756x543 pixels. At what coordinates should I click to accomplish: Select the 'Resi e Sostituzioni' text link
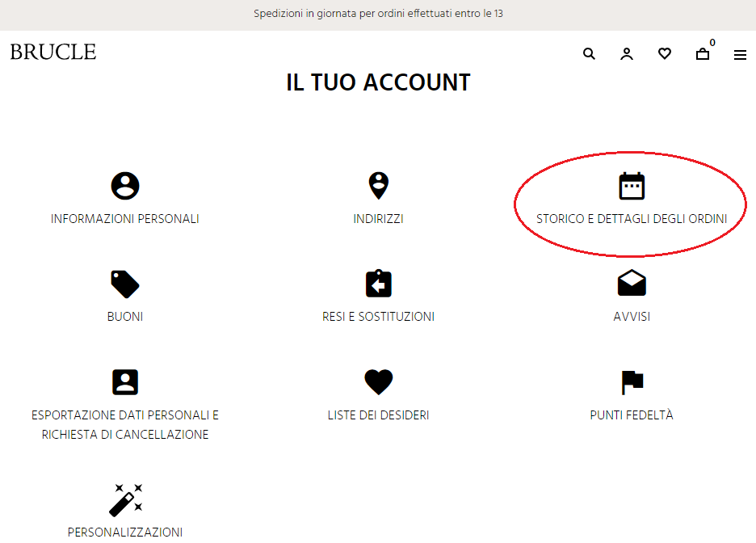[378, 317]
